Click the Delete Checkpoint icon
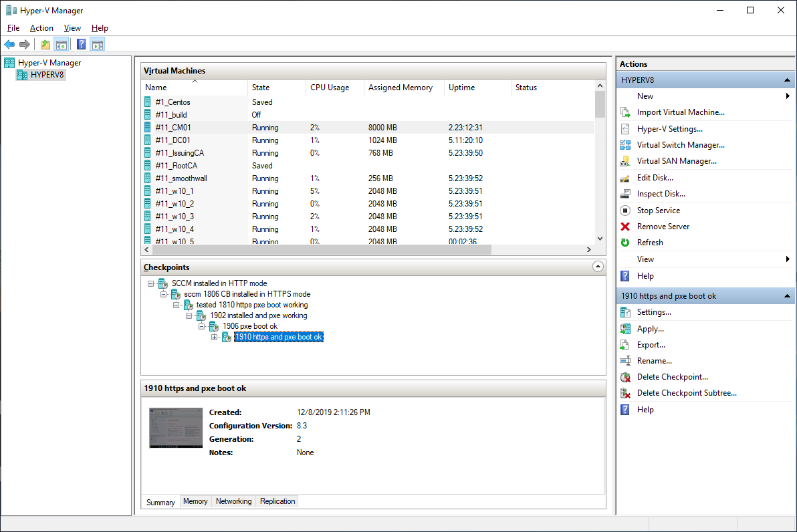797x532 pixels. coord(625,377)
